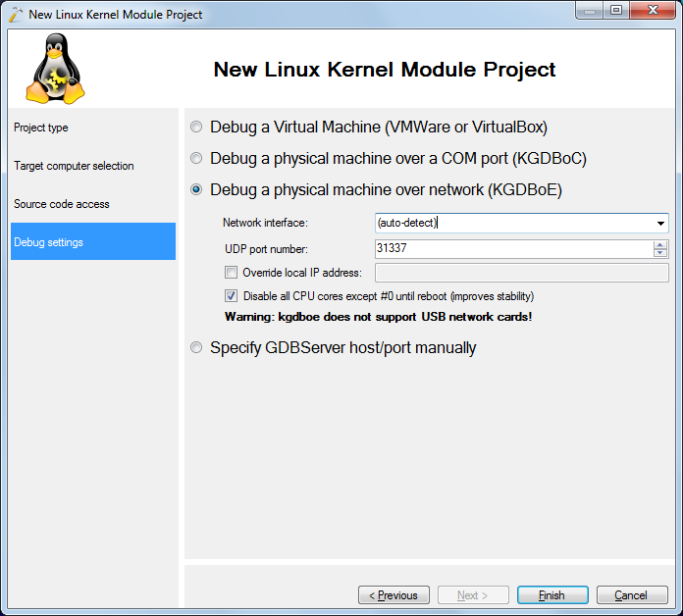Minimize the wizard window
Screen dimensions: 683x616
point(590,10)
